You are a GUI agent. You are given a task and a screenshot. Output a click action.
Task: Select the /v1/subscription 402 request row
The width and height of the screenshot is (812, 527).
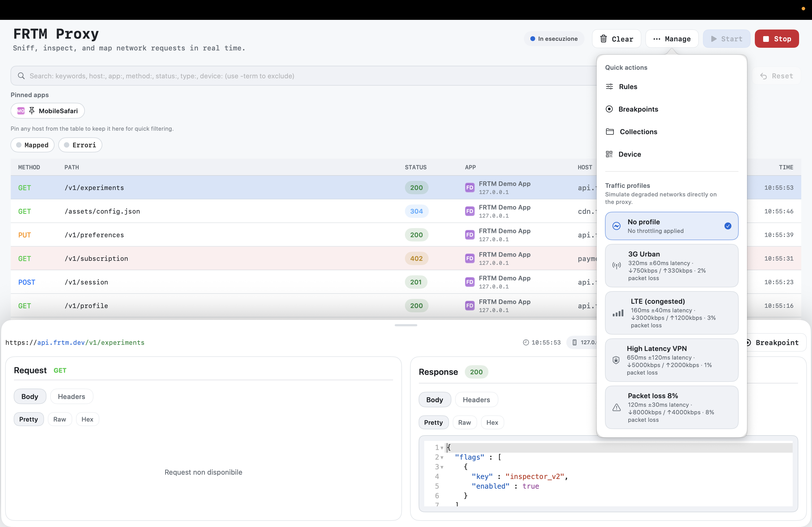[x=205, y=258]
